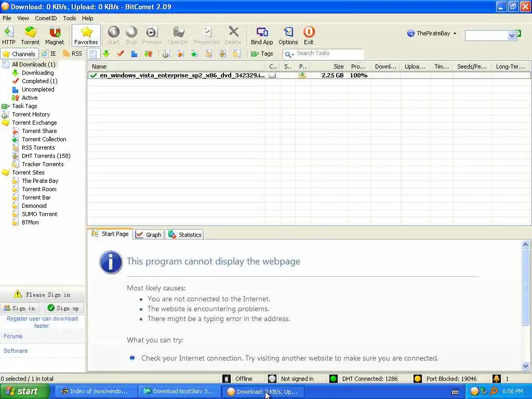
Task: Open the Tools menu
Action: coord(70,18)
